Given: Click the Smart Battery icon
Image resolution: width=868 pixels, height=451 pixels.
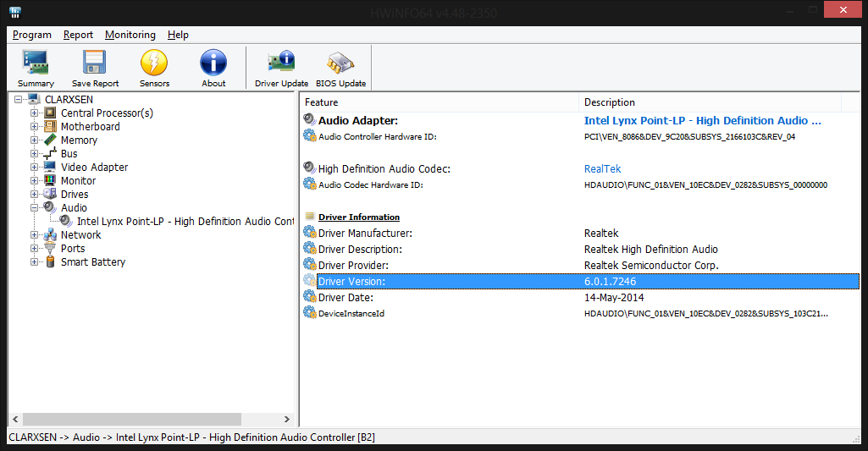Looking at the screenshot, I should click(50, 261).
